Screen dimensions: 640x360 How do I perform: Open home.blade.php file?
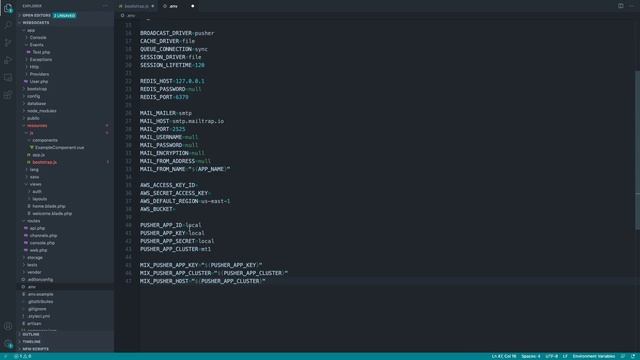pyautogui.click(x=64, y=207)
